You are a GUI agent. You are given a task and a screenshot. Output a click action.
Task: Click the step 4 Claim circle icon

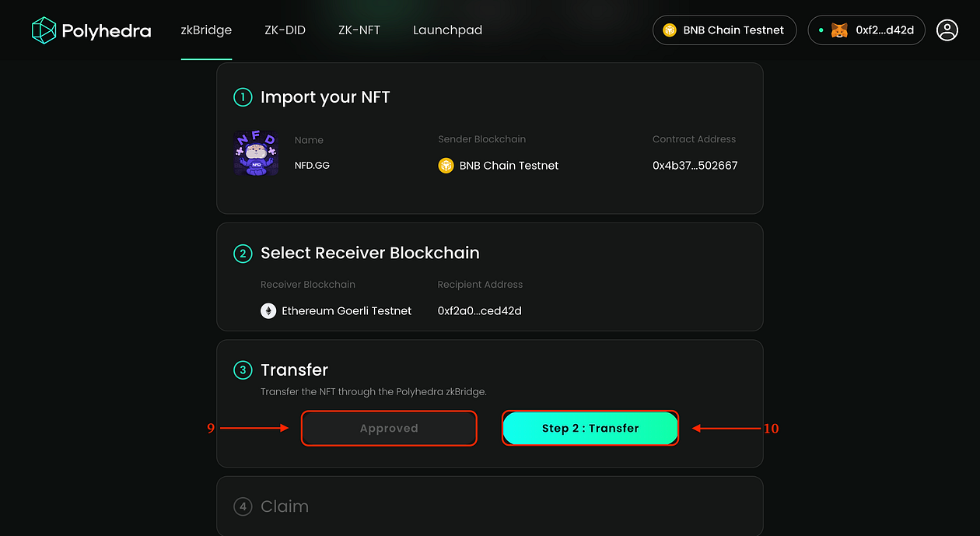pos(243,506)
